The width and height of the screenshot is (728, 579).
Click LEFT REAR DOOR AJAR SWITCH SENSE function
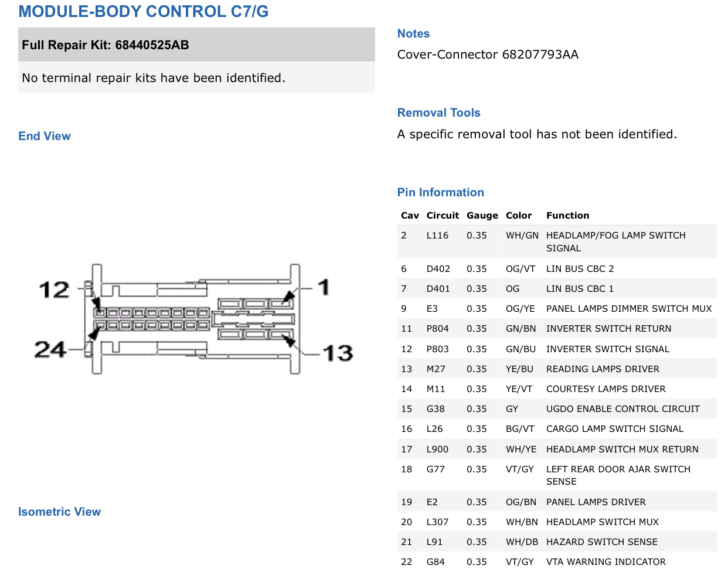[x=618, y=475]
